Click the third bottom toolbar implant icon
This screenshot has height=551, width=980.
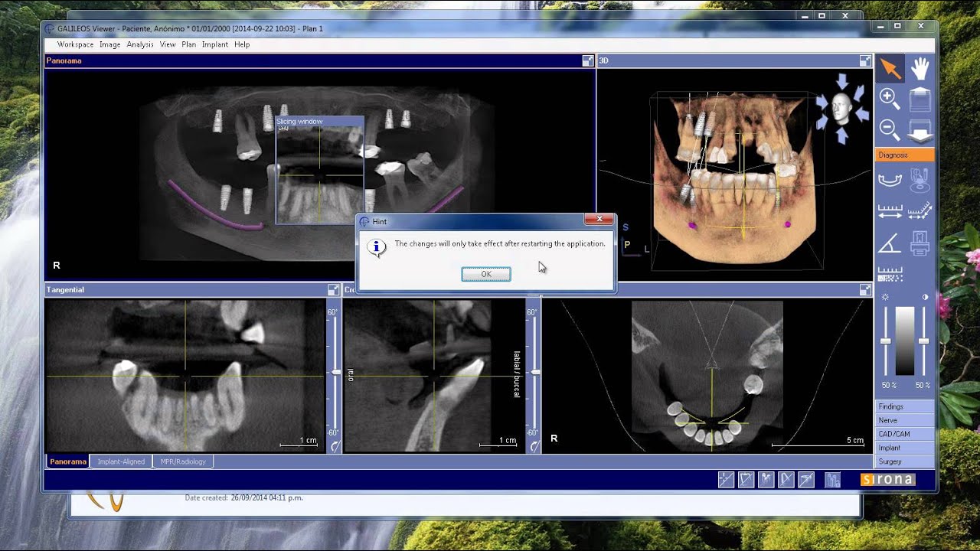(x=766, y=480)
